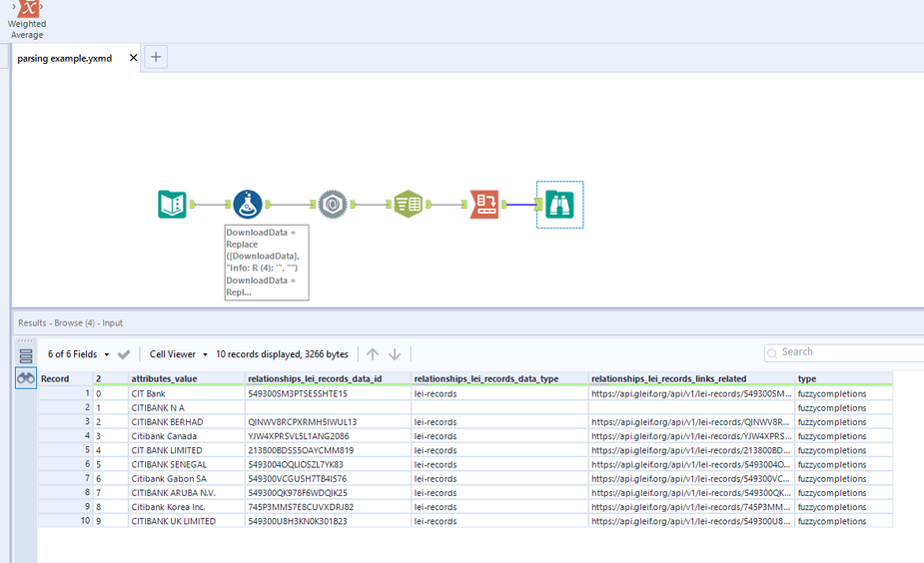This screenshot has height=563, width=924.
Task: Click the ID cell YJW4XPRSVL5L1ANG2086
Action: (328, 436)
